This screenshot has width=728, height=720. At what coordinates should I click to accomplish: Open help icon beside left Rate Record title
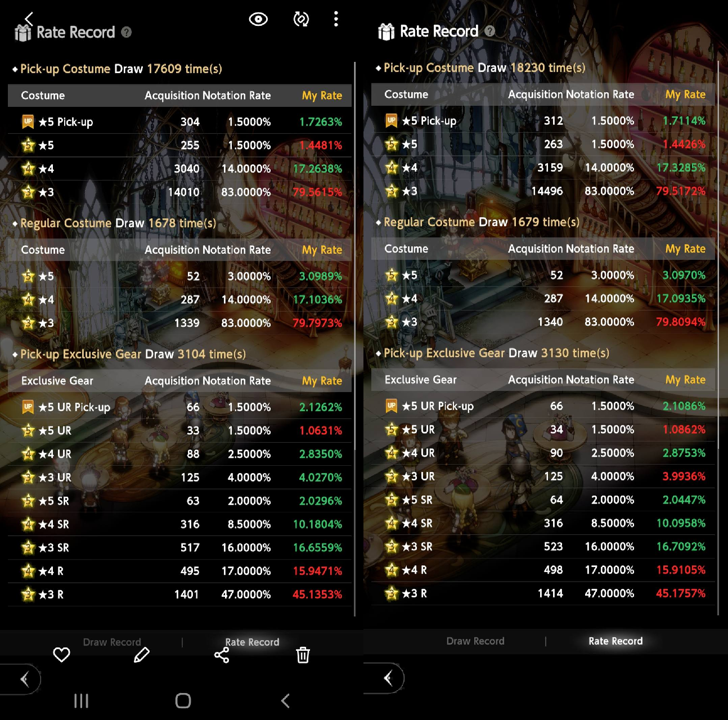pos(127,32)
